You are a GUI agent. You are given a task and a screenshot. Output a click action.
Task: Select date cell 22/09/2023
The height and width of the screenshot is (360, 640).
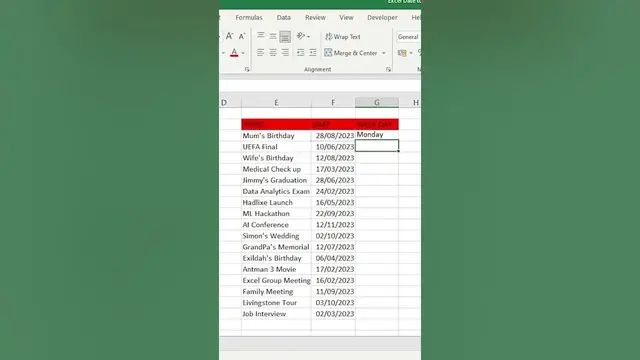(x=333, y=213)
